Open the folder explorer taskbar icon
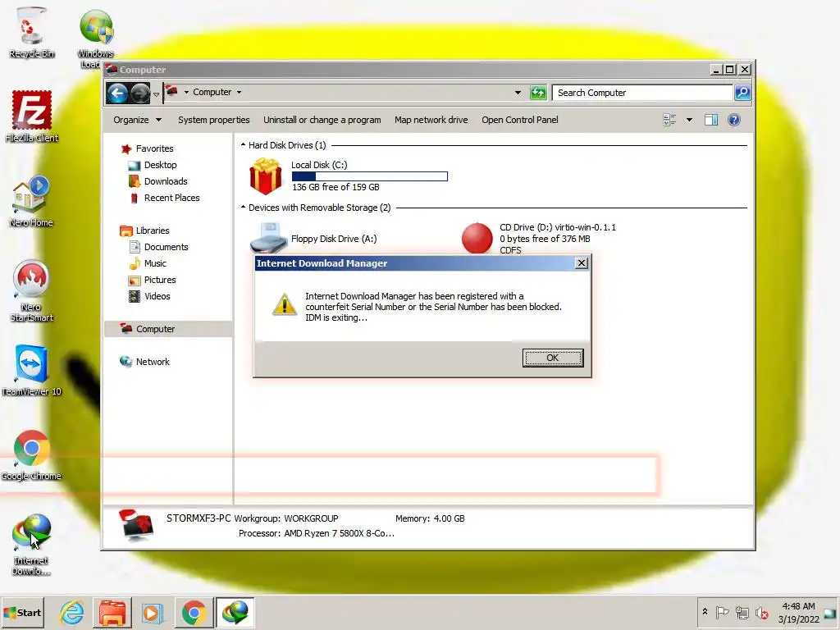The height and width of the screenshot is (630, 840). point(112,613)
